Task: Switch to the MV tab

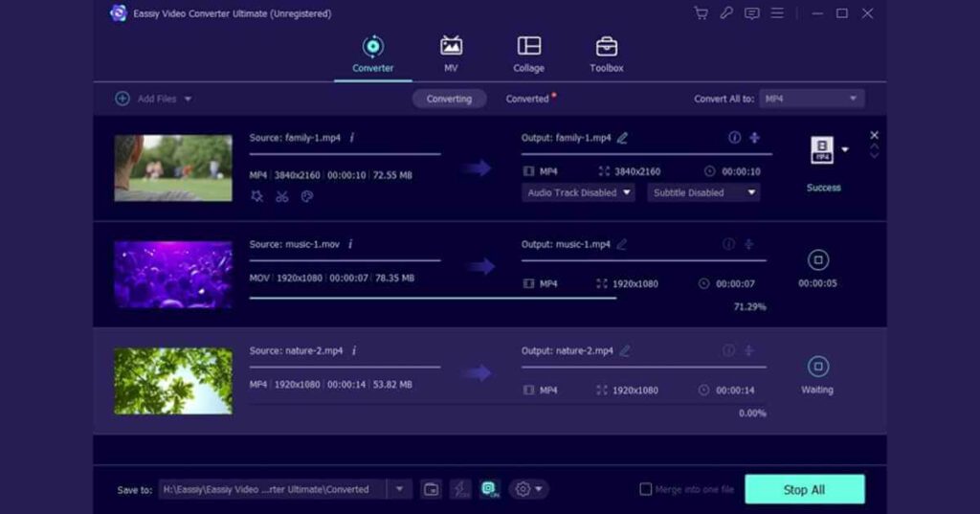Action: 451,55
